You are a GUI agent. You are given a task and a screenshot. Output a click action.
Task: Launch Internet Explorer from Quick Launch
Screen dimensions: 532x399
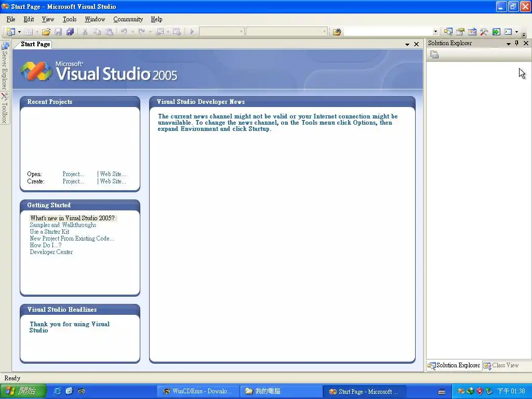57,391
